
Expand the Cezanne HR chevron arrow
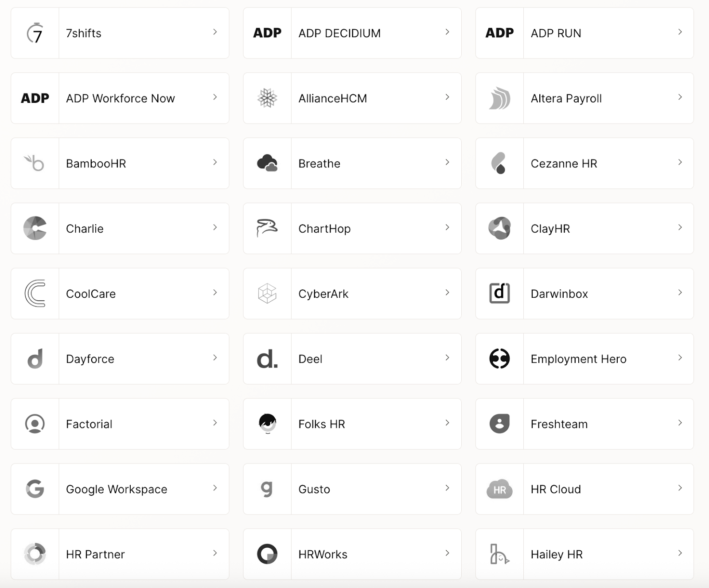tap(680, 162)
